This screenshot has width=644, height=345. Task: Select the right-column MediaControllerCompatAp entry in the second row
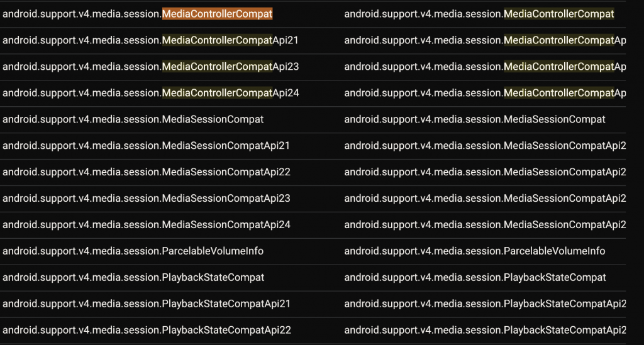[x=485, y=40]
